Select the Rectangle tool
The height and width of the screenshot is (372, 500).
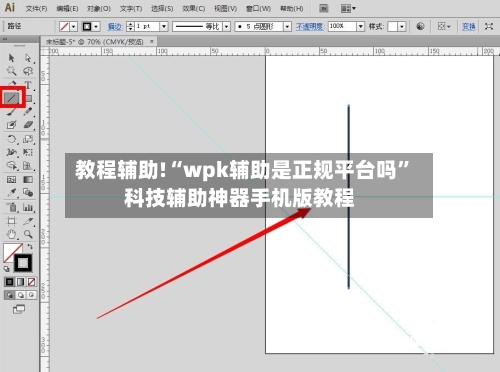tap(29, 99)
